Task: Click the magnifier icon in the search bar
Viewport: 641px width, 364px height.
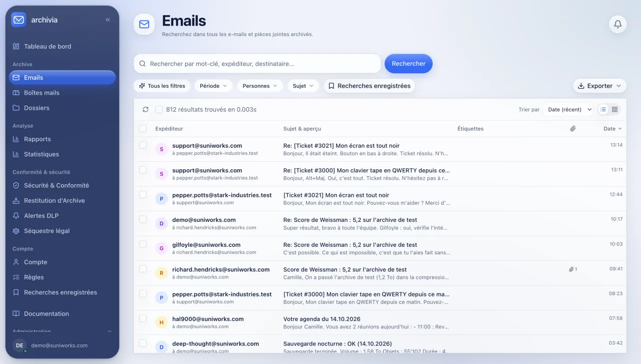Action: point(142,64)
